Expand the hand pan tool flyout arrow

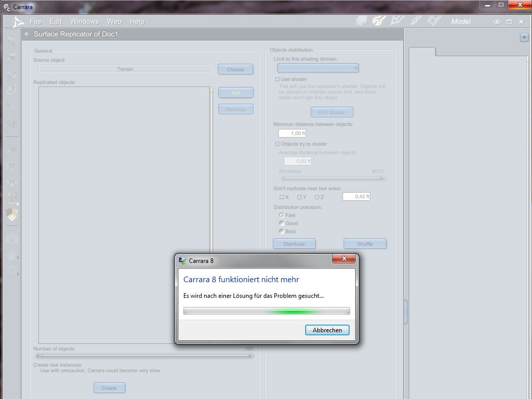[x=18, y=258]
